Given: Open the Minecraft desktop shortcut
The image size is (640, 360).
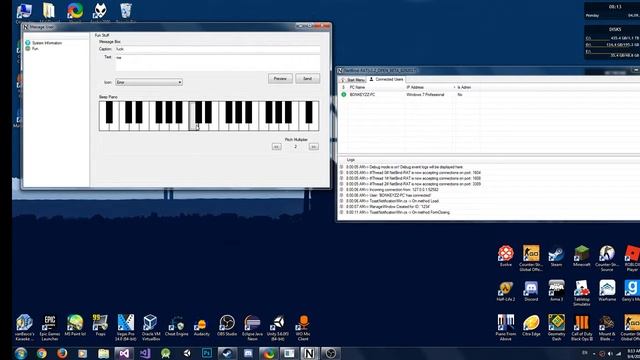Looking at the screenshot, I should pos(582,256).
